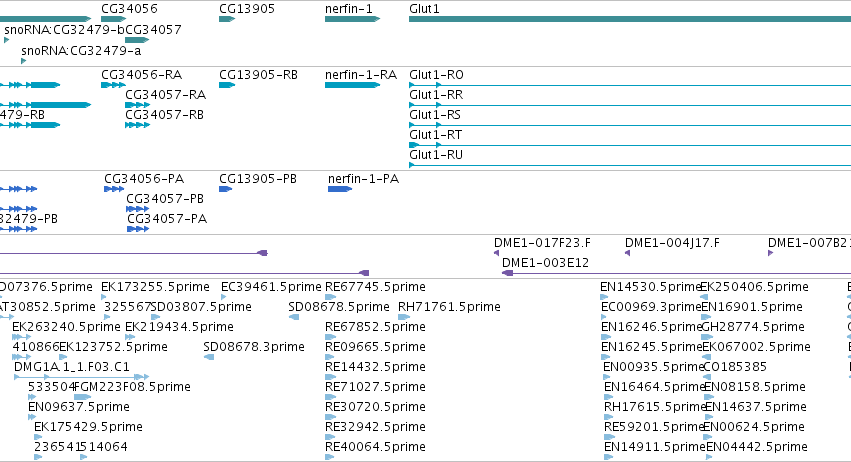Click the Glut1 gene bar
The height and width of the screenshot is (462, 851).
630,20
